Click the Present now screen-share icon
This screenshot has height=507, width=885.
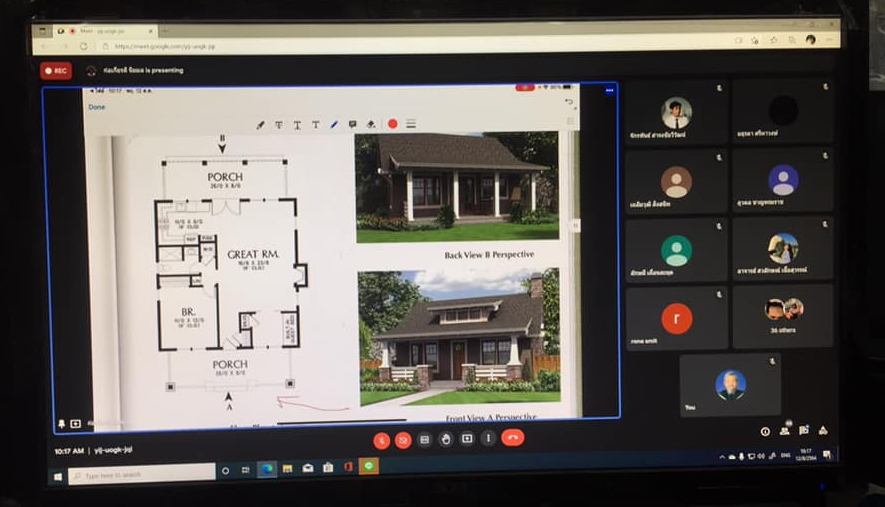coord(467,439)
